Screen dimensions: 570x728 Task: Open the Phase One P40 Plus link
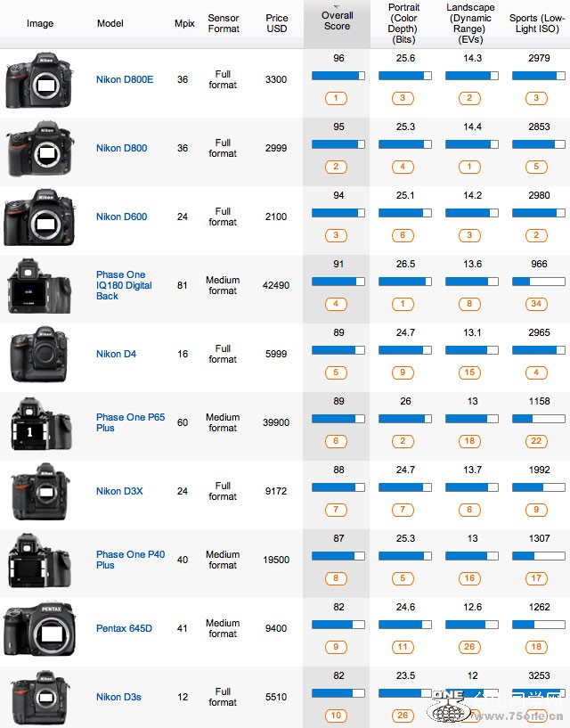pos(130,560)
